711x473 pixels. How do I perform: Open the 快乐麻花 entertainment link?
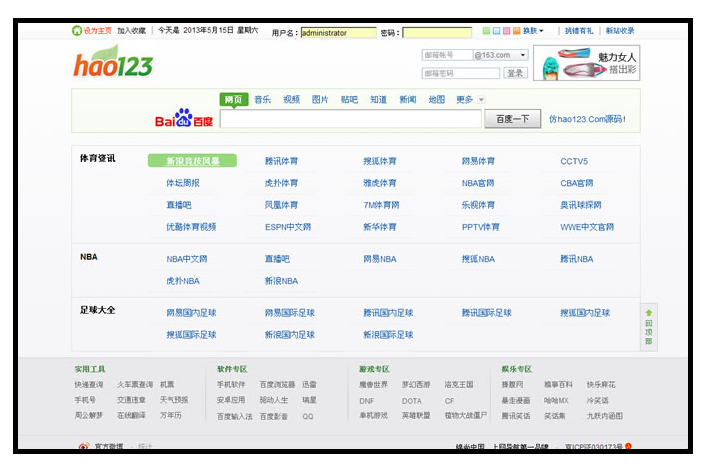click(601, 385)
